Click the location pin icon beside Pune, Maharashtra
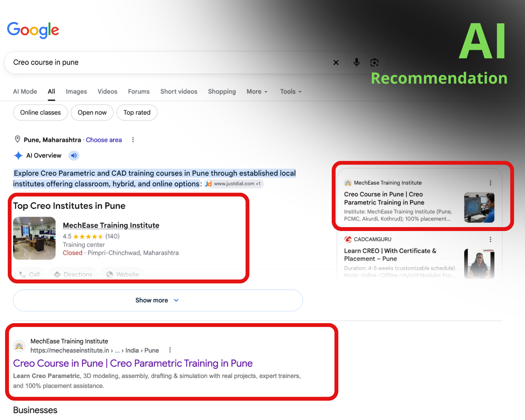The height and width of the screenshot is (420, 525). coord(17,139)
